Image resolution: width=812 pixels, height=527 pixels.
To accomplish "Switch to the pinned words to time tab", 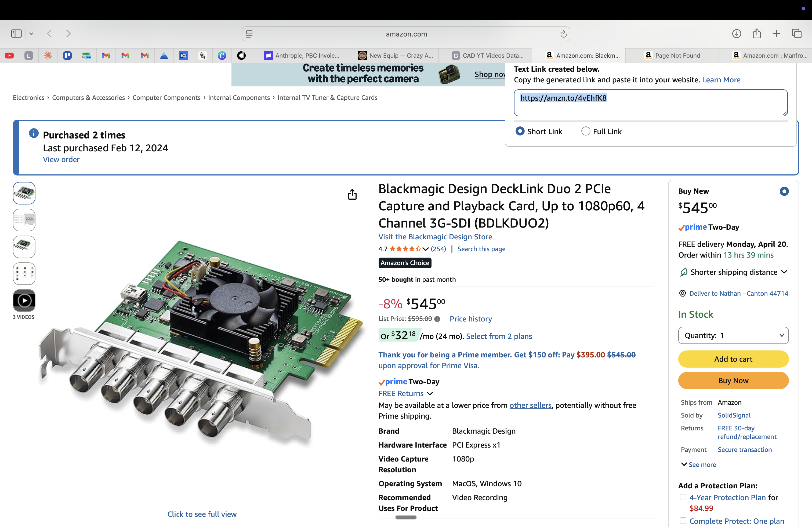I will click(x=87, y=56).
